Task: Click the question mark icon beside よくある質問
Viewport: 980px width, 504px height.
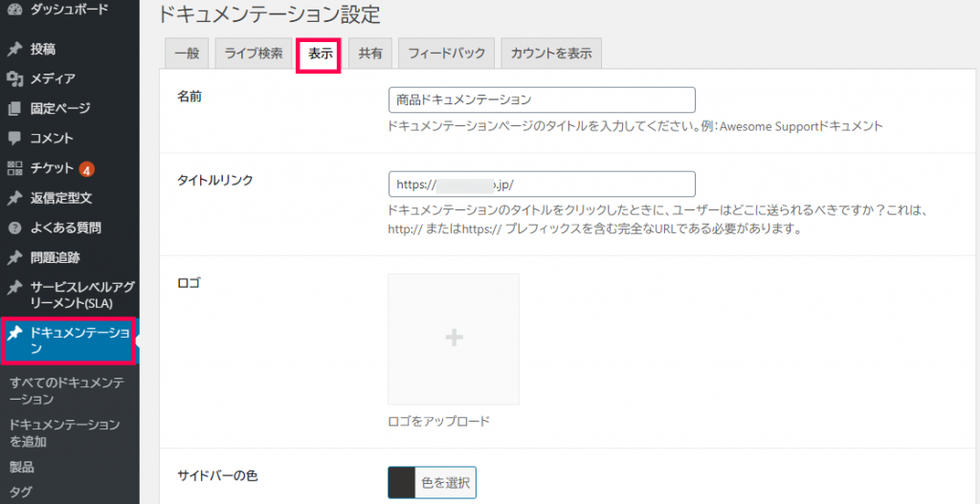Action: tap(14, 229)
